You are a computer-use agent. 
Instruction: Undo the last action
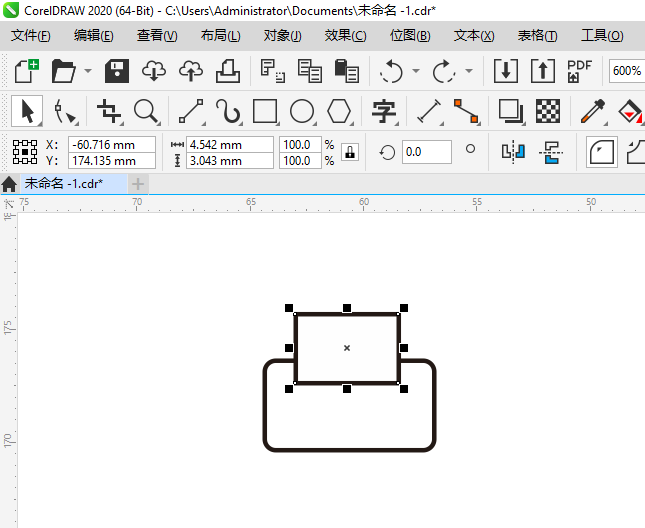(x=391, y=71)
